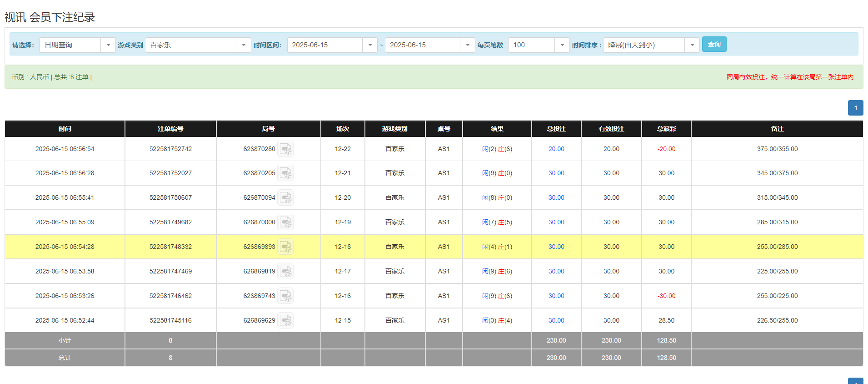Expand the 每页笔数 100 dropdown
Viewport: 868px width, 384px height.
[539, 45]
